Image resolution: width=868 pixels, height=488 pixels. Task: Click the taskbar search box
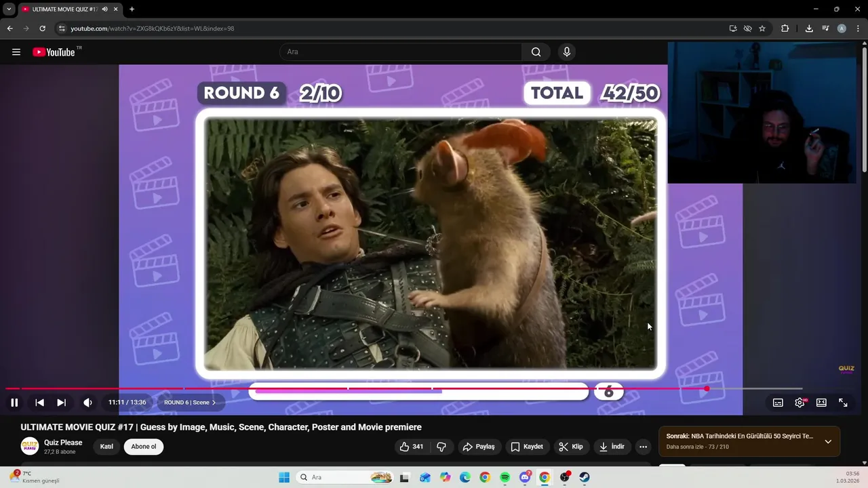346,477
